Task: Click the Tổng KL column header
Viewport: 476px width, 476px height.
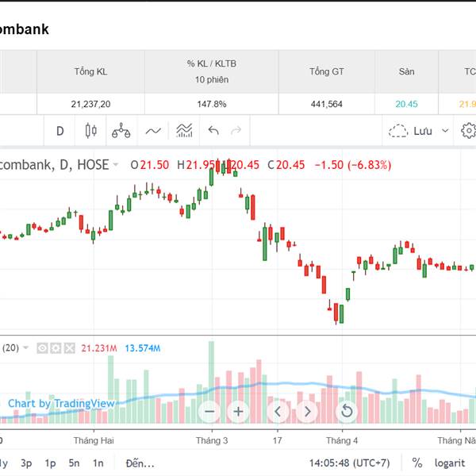Action: [x=90, y=71]
